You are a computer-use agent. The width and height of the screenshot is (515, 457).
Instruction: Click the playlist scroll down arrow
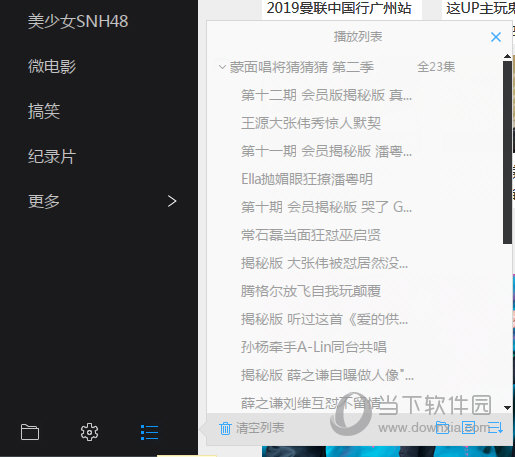coord(507,408)
